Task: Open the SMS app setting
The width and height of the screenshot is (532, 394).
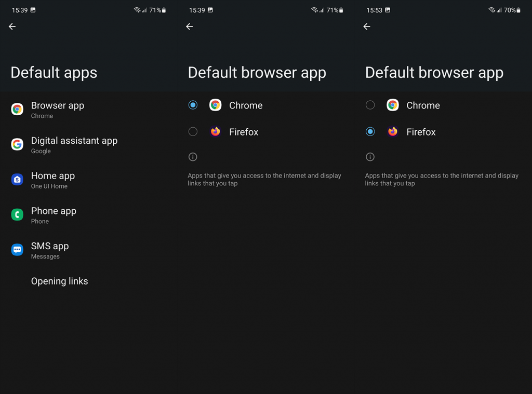Action: (88, 250)
